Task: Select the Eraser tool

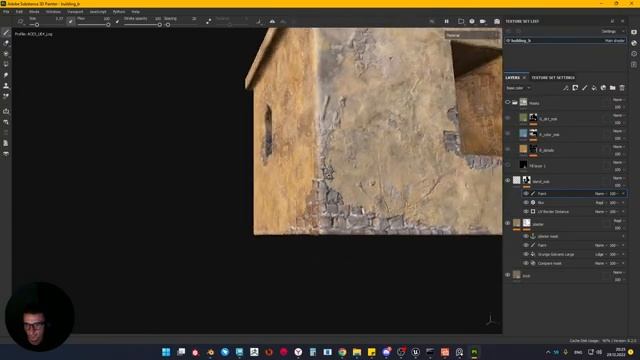Action: tap(6, 43)
